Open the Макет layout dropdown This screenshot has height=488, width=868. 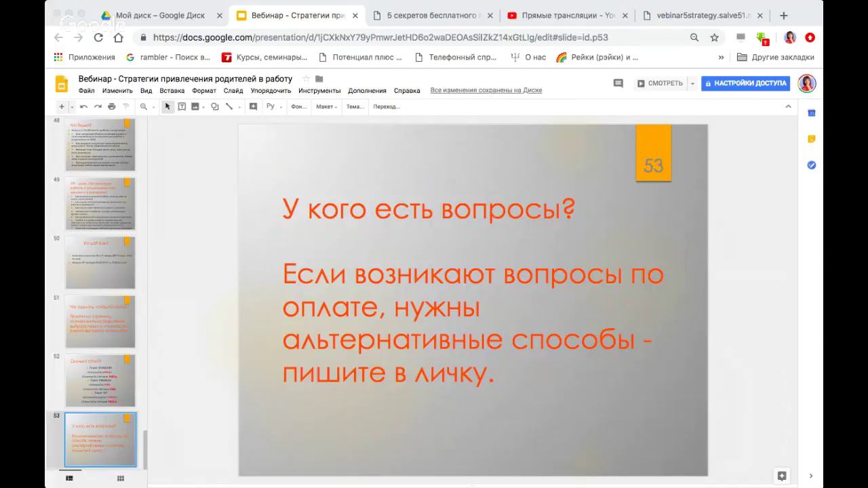point(327,106)
